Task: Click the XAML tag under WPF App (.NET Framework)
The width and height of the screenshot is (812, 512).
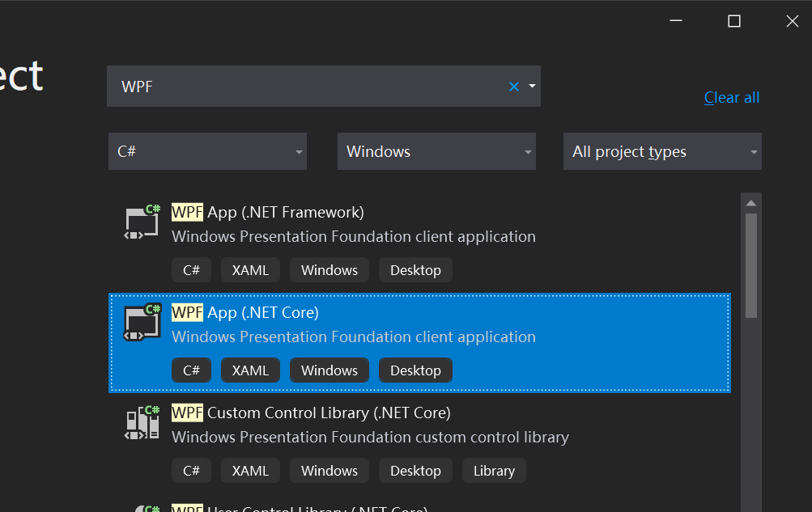Action: tap(250, 270)
